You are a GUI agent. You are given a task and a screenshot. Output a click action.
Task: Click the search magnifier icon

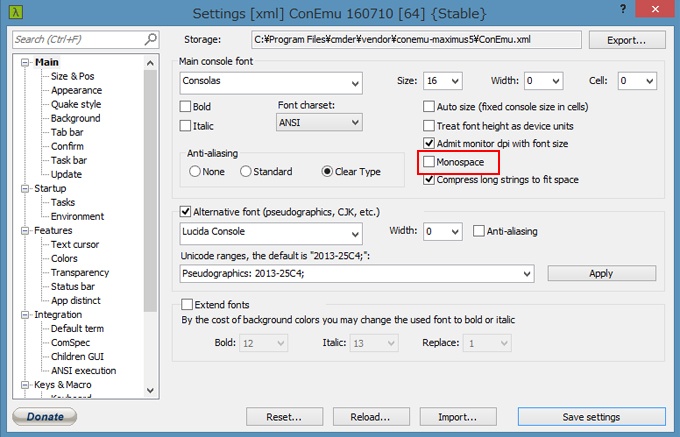[x=150, y=39]
